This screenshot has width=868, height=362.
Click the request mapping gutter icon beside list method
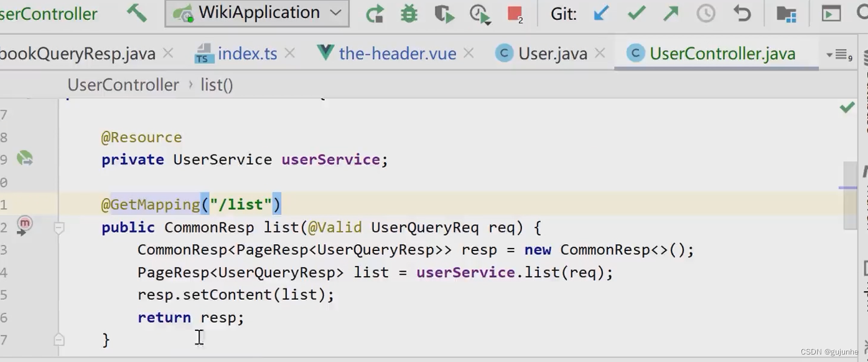24,224
